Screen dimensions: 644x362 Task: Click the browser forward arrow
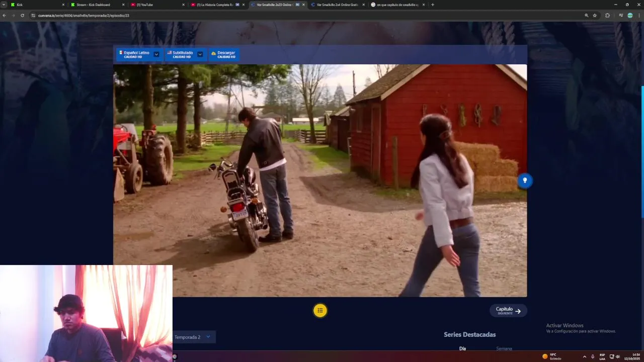(14, 16)
